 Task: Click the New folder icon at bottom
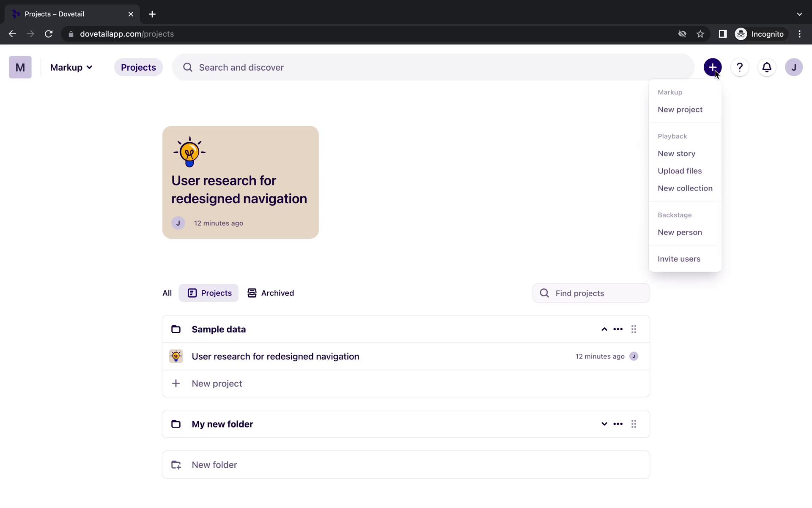pyautogui.click(x=176, y=464)
